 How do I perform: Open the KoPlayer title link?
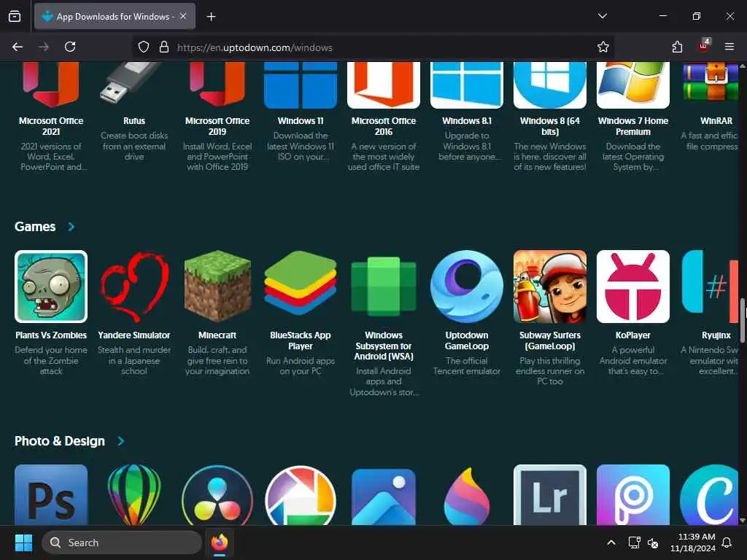point(632,335)
